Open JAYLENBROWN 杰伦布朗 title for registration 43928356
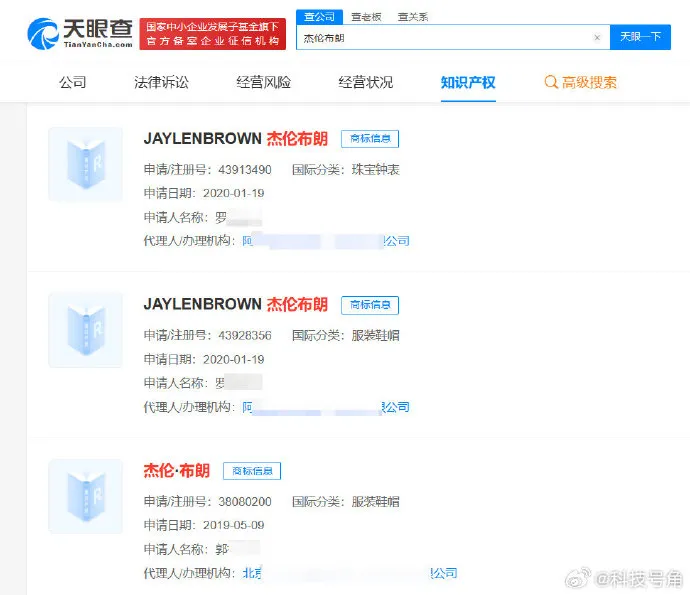This screenshot has width=690, height=595. (235, 305)
